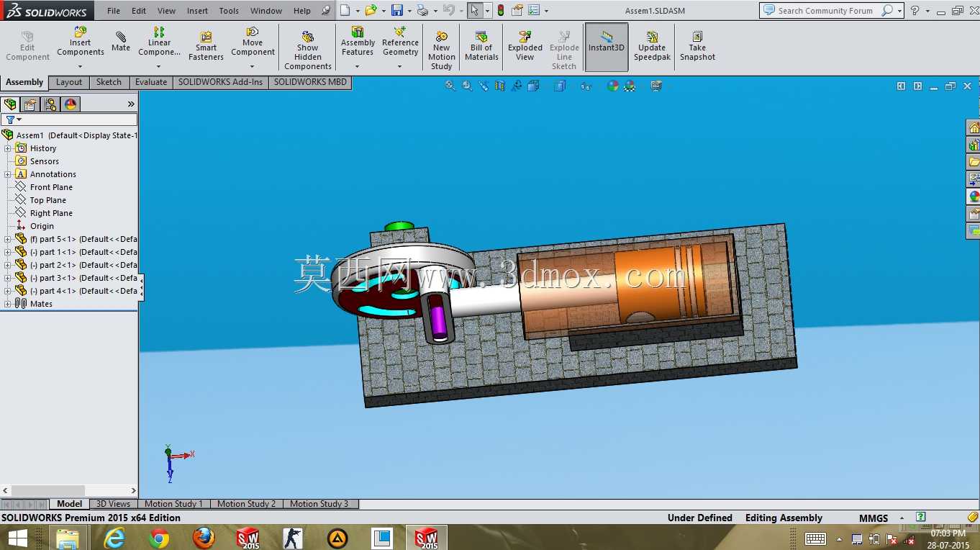Open the PropertyManager tab icon
The height and width of the screenshot is (550, 980).
point(30,104)
